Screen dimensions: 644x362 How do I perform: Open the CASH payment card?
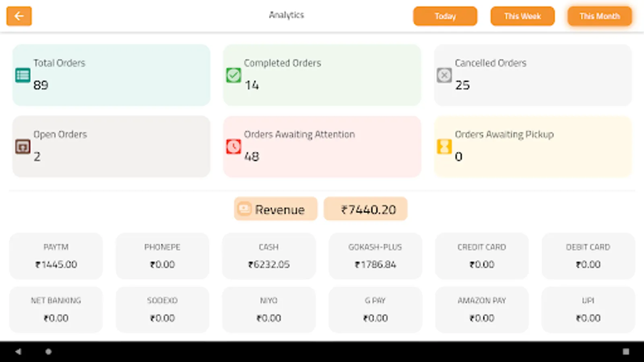click(269, 256)
